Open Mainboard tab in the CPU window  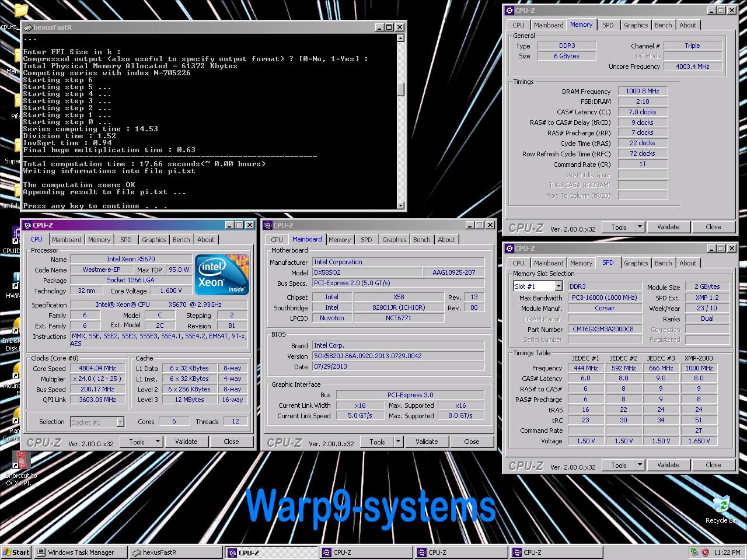[x=67, y=240]
